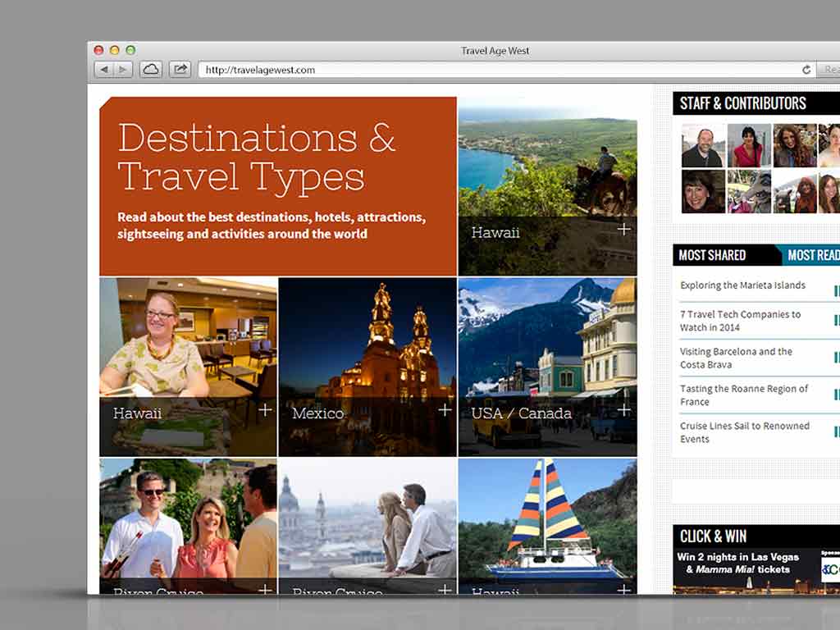Reload the page with the refresh icon
Screen dimensions: 840x630
806,70
